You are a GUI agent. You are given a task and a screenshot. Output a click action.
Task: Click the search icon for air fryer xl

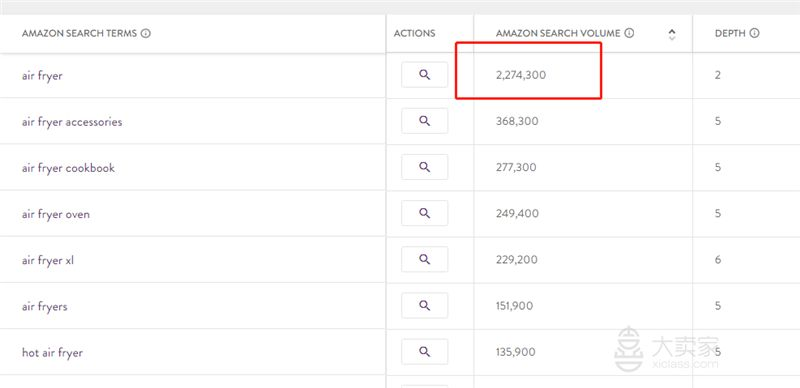(x=424, y=259)
